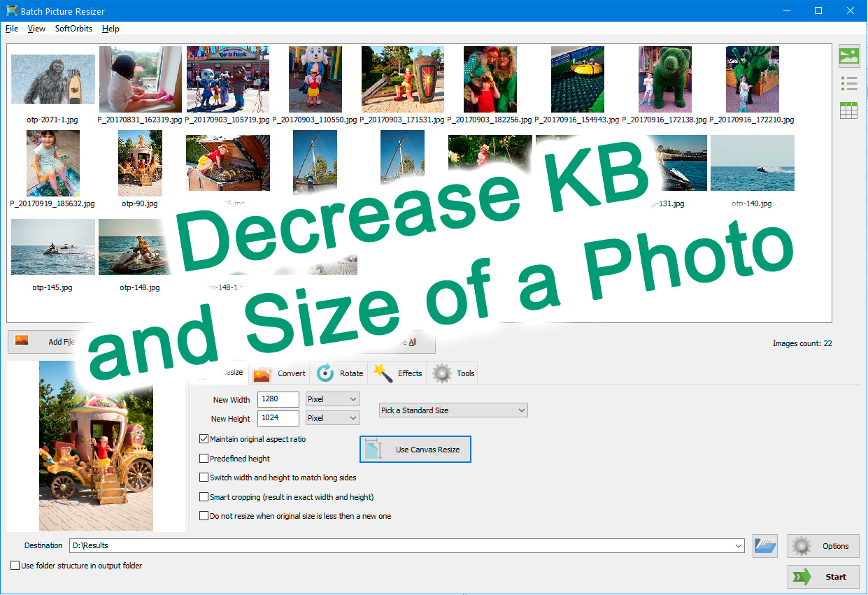Click the Effects magic wand icon

click(383, 373)
